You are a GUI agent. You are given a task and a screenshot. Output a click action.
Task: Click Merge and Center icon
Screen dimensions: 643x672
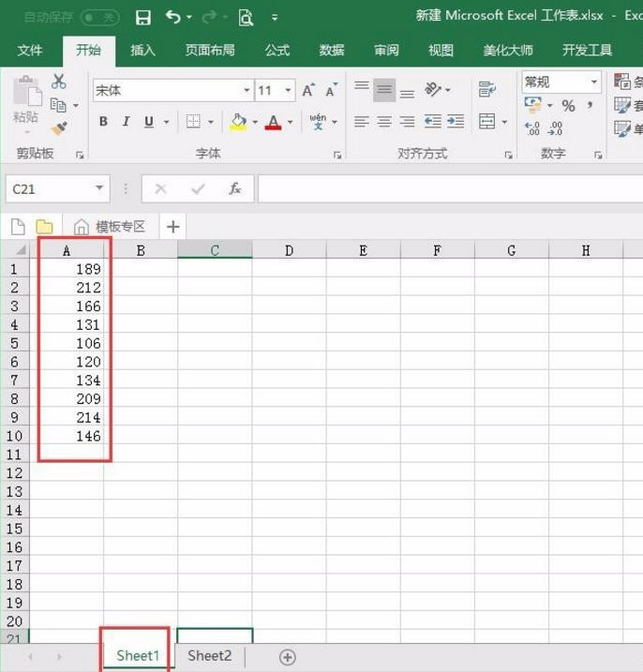[487, 121]
